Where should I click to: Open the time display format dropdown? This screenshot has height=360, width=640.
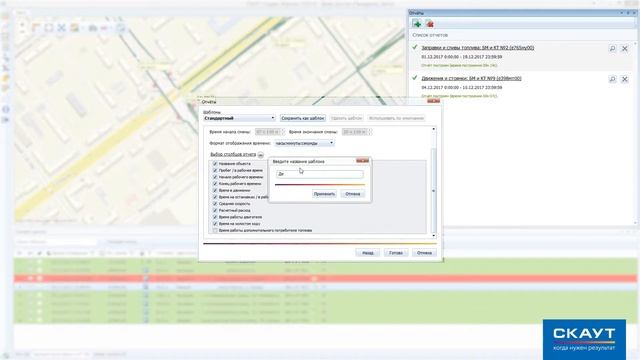[304, 143]
